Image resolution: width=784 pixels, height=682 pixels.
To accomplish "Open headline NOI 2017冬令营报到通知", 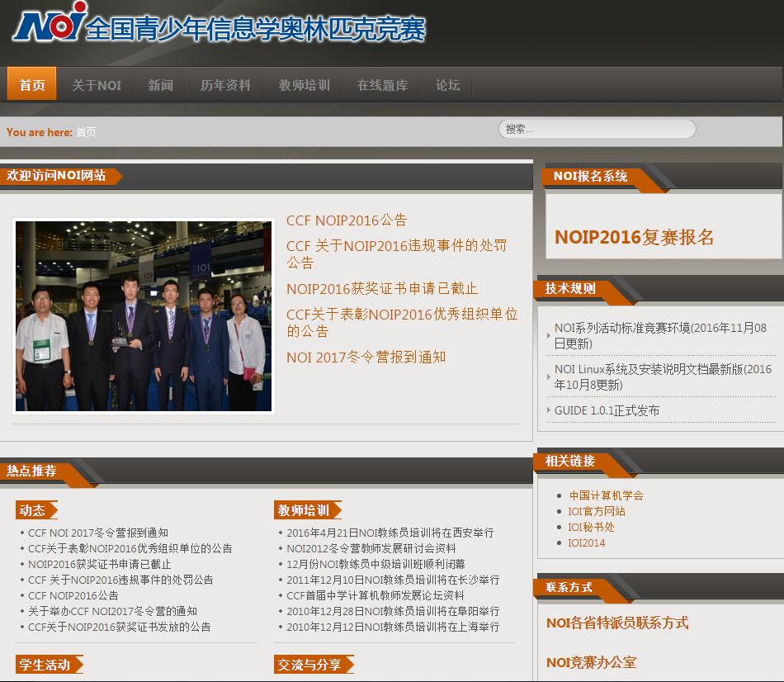I will point(366,358).
